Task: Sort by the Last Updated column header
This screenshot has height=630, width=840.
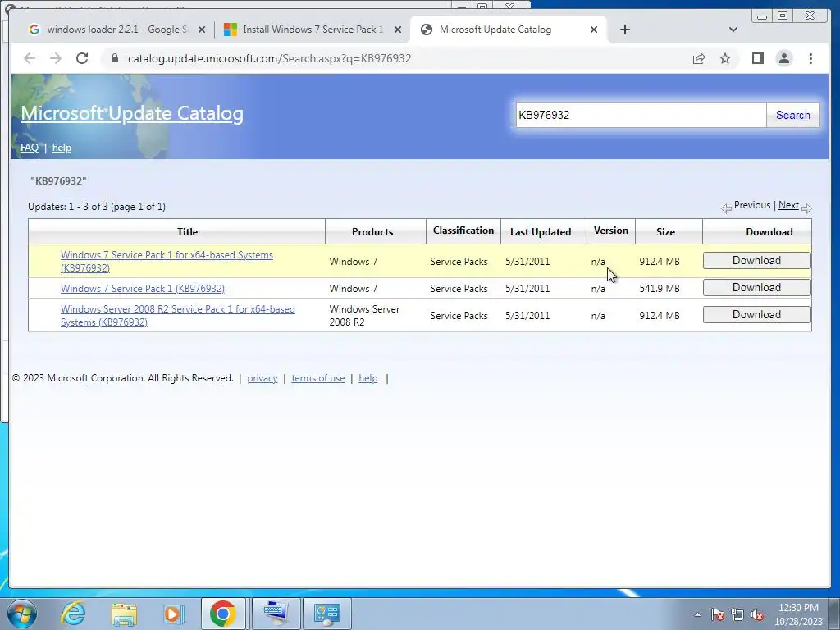Action: click(541, 232)
